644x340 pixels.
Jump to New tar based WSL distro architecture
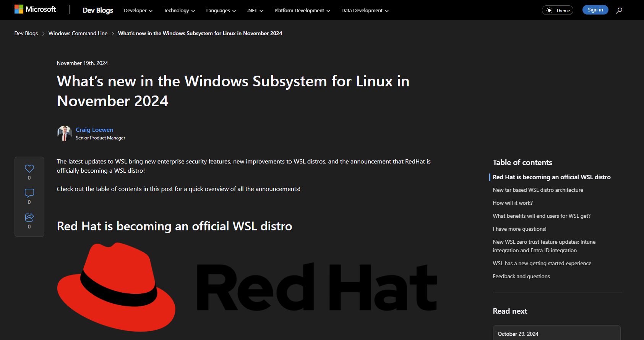tap(538, 190)
